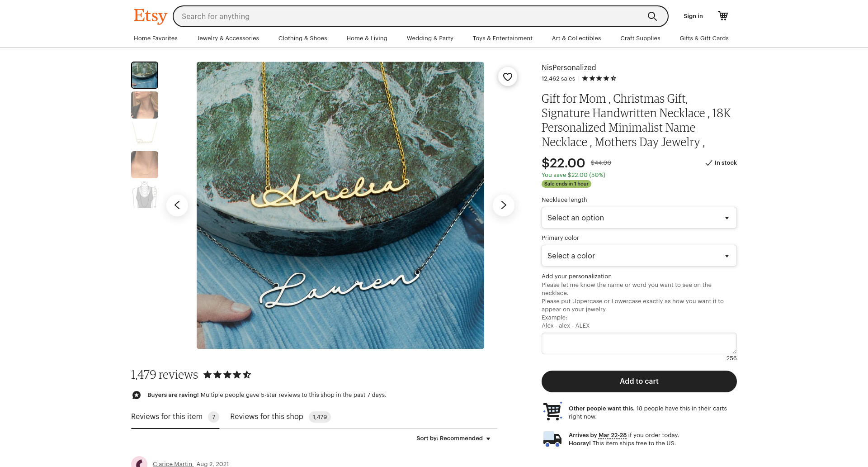The image size is (868, 467).
Task: Show previous product image arrow
Action: pyautogui.click(x=177, y=205)
